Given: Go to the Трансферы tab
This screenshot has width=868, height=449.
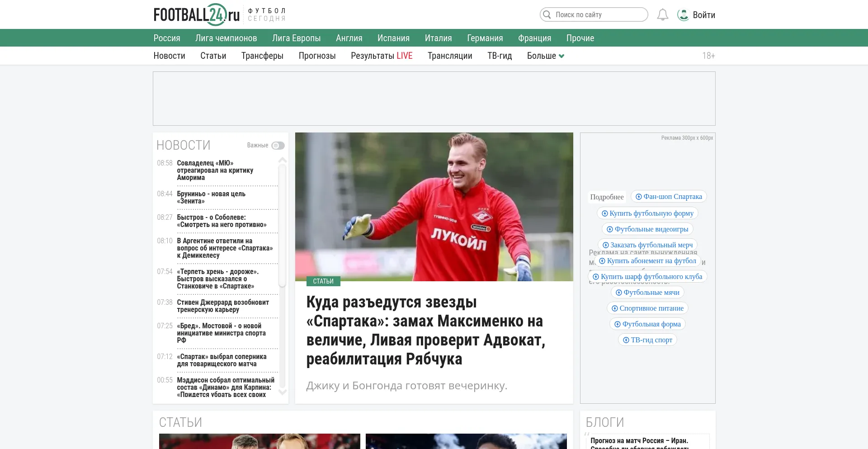Looking at the screenshot, I should (x=262, y=56).
